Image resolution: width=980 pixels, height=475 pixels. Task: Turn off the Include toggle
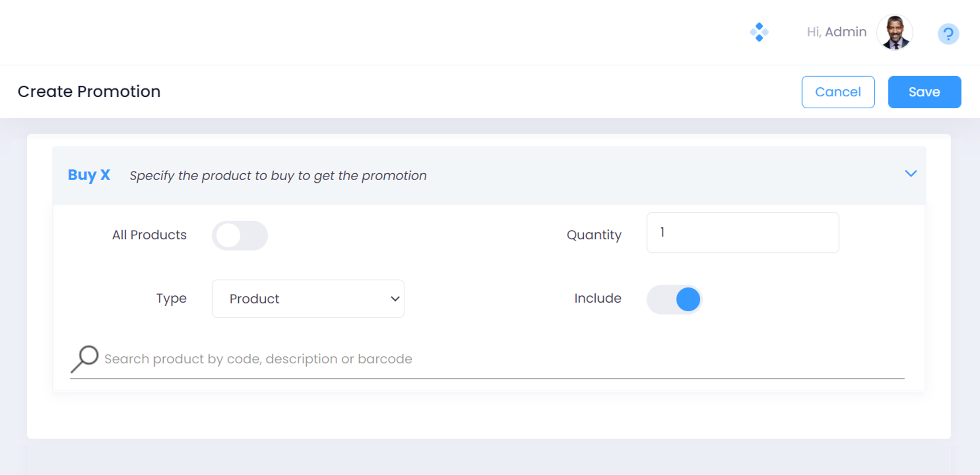pyautogui.click(x=674, y=299)
